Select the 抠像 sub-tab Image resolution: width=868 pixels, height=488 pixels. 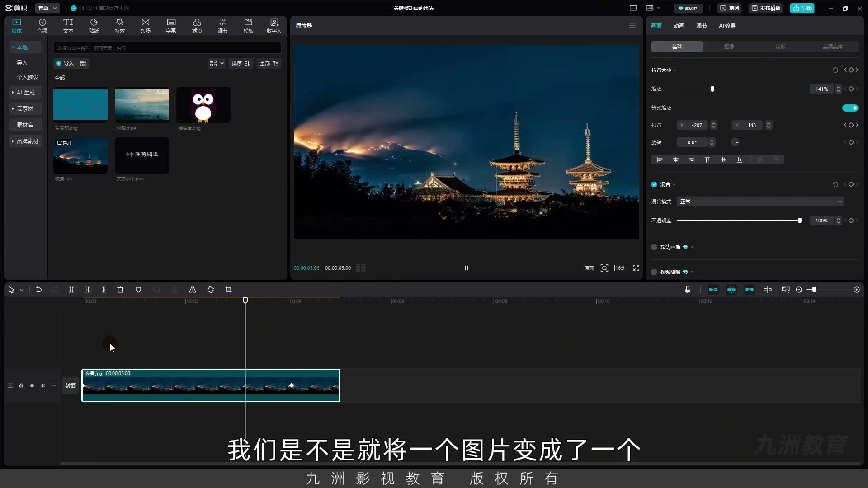point(729,47)
